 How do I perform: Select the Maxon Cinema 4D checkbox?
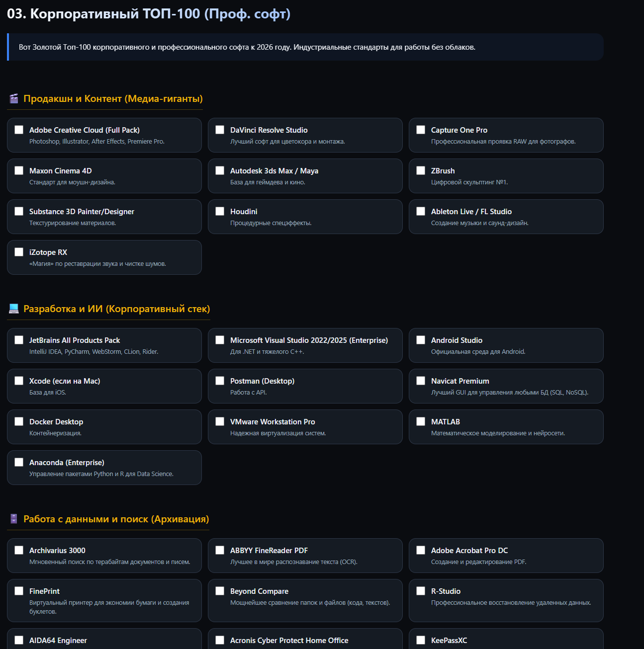(19, 170)
